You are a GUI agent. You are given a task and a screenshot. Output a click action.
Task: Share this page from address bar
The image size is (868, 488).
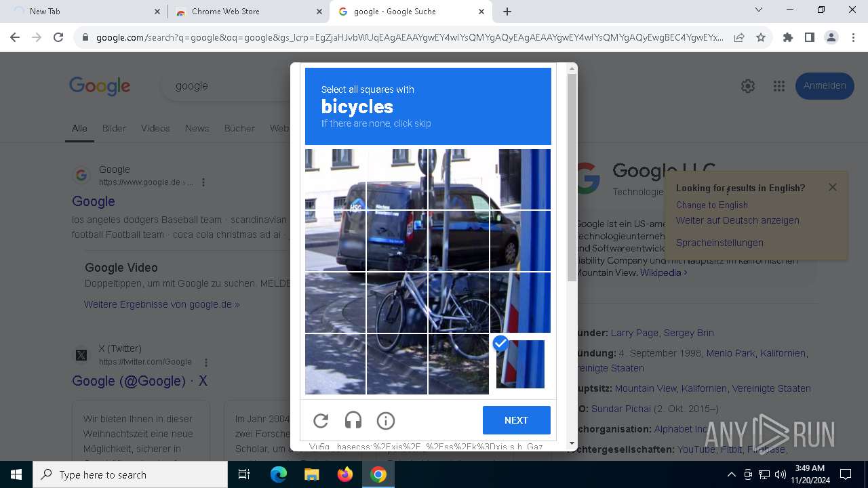click(x=739, y=38)
